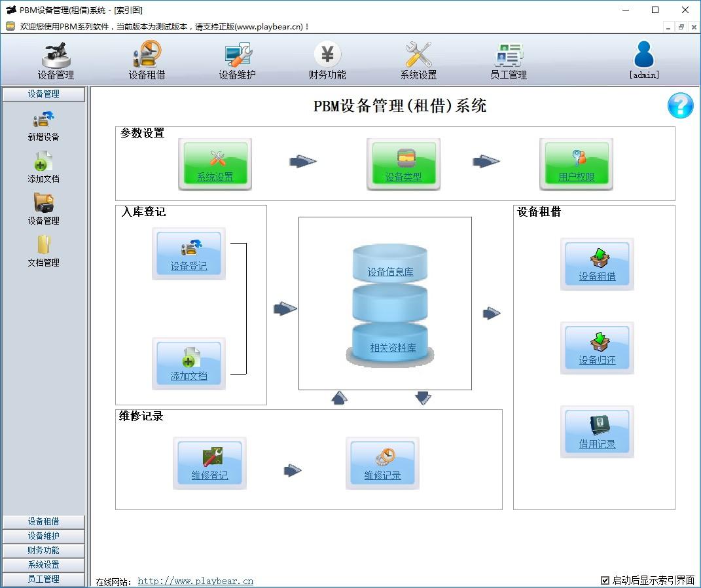701x588 pixels.
Task: Open 设备维护 toolbar icon
Action: click(238, 61)
